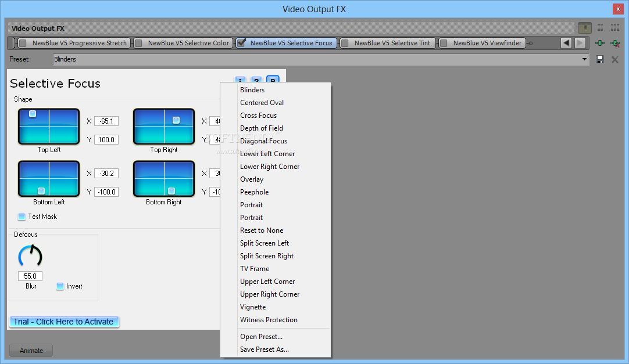
Task: Close the Video Output FX window
Action: tap(618, 9)
